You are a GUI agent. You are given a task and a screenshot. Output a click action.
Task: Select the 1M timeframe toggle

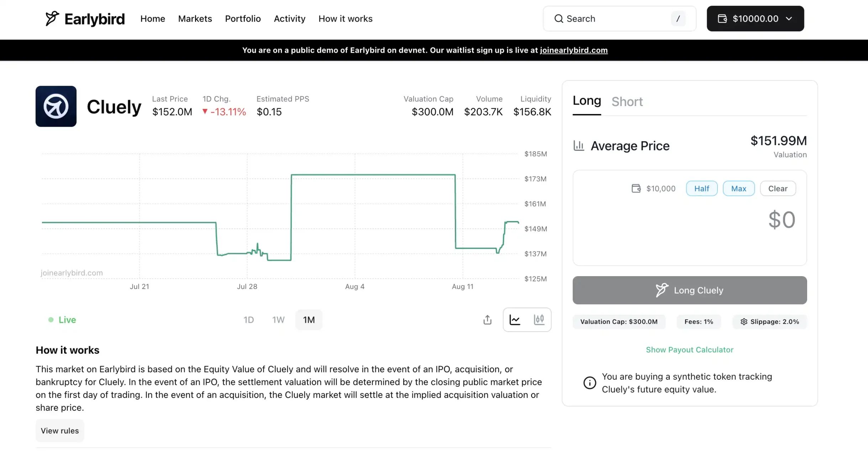(309, 320)
